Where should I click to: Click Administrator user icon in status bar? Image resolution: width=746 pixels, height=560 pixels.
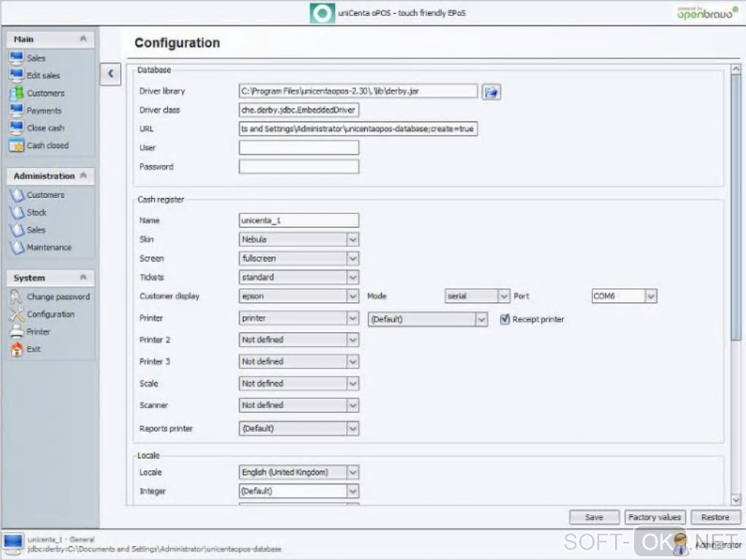[680, 545]
